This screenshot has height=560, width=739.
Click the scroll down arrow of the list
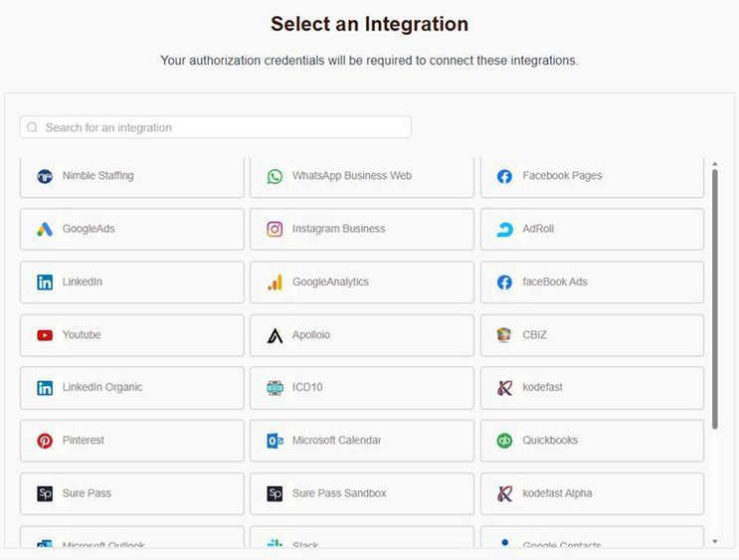(x=714, y=541)
